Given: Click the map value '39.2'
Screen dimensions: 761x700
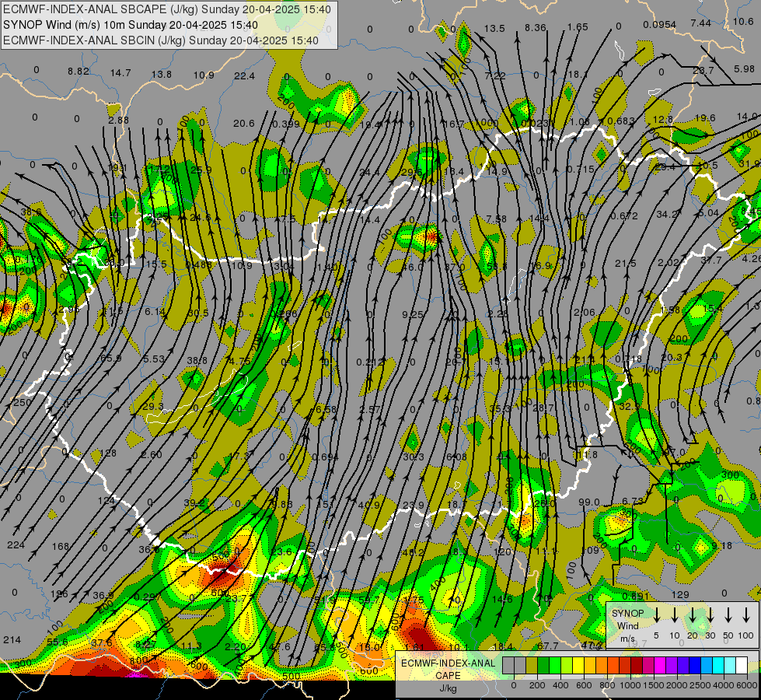Looking at the screenshot, I should tap(194, 503).
